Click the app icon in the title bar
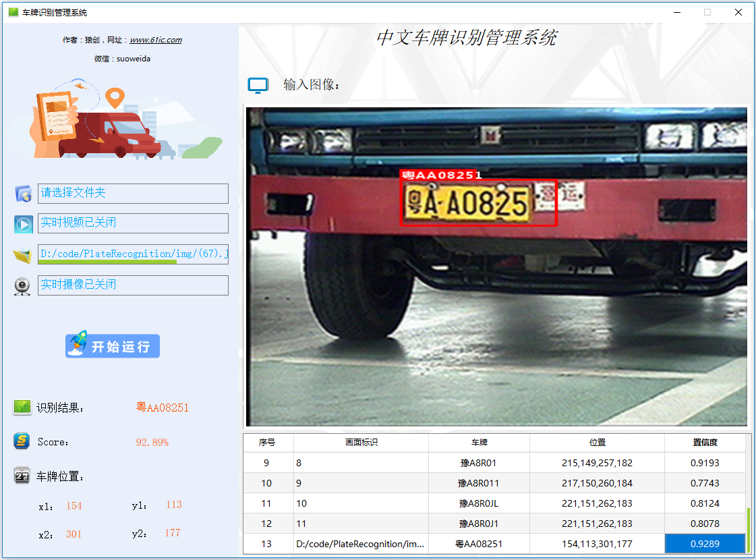Viewport: 756px width, 560px height. (13, 12)
